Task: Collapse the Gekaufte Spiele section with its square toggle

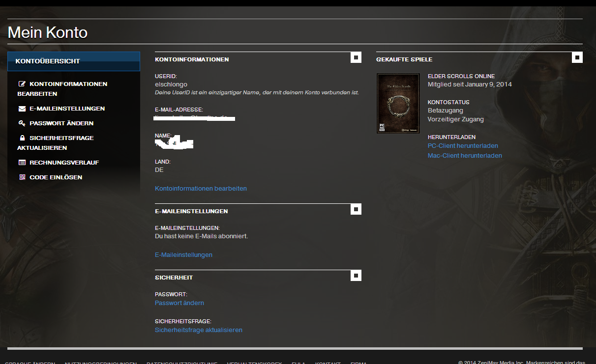Action: [577, 57]
